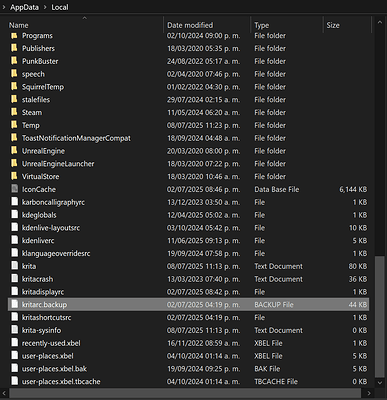Screen dimensions: 387x400
Task: Select the file name kritashortcutsrc
Action: click(x=46, y=317)
